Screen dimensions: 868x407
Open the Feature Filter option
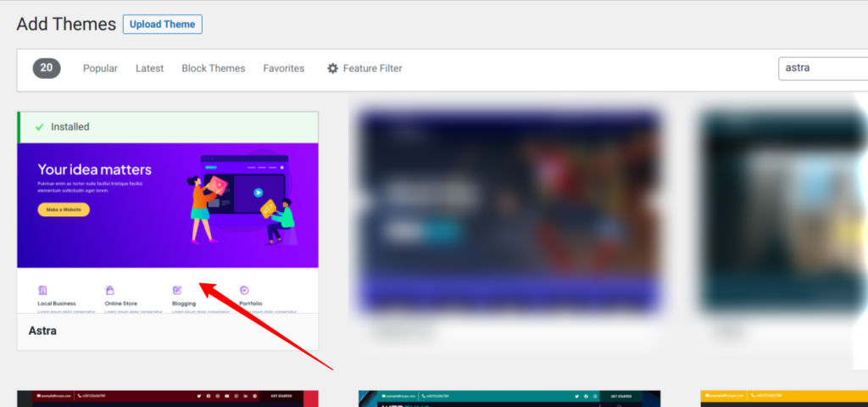[x=364, y=69]
